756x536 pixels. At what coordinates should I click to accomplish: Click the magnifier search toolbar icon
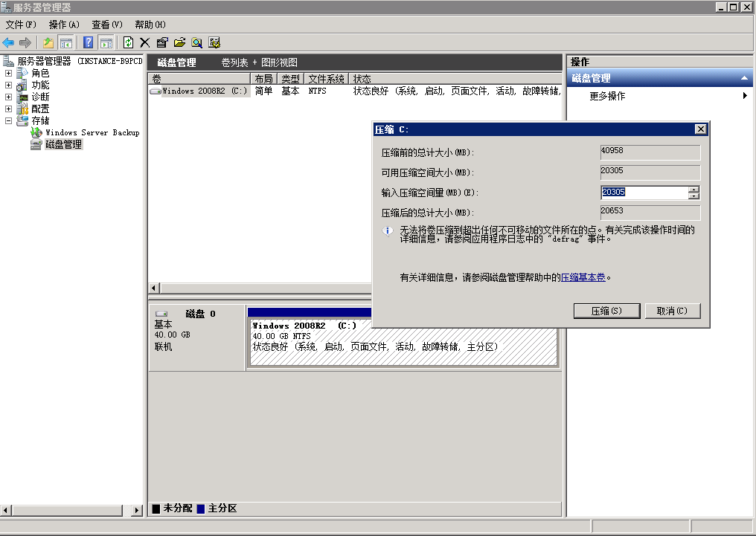point(197,43)
